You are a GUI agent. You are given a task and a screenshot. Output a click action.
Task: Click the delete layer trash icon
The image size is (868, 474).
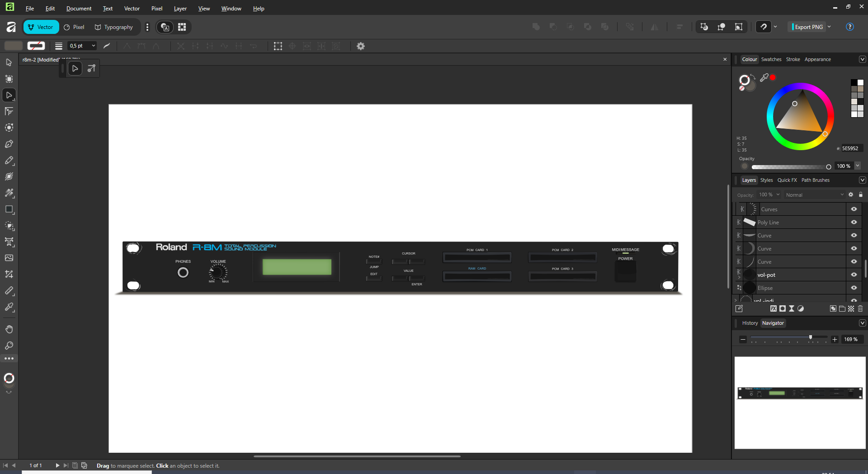(x=860, y=308)
